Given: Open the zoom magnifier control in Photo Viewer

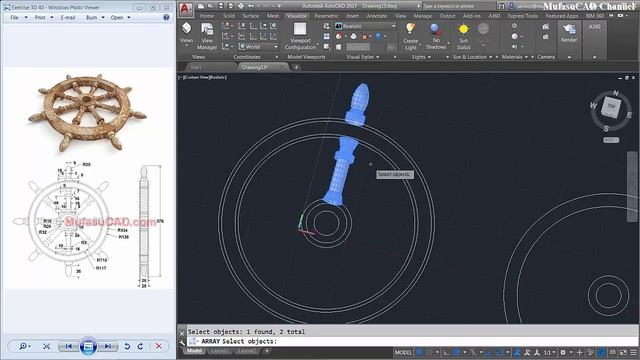Looking at the screenshot, I should coord(24,346).
